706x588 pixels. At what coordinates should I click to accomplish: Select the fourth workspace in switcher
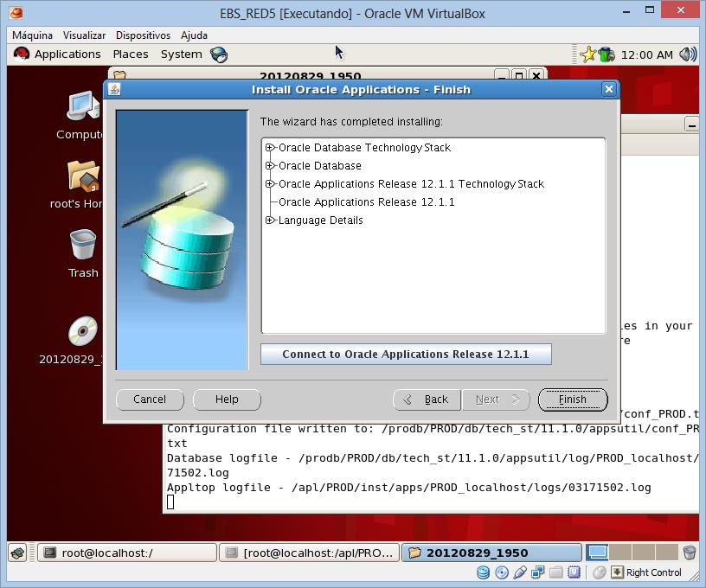(x=666, y=553)
